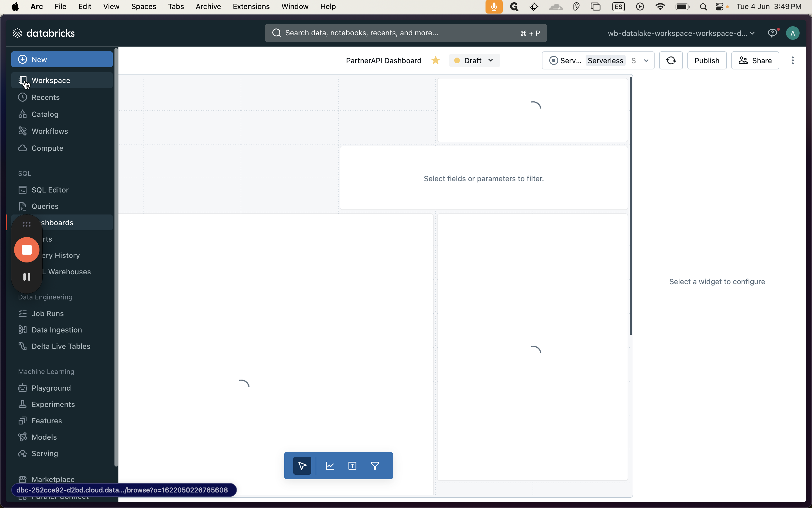This screenshot has width=812, height=508.
Task: Open the Apple menu
Action: [x=15, y=6]
